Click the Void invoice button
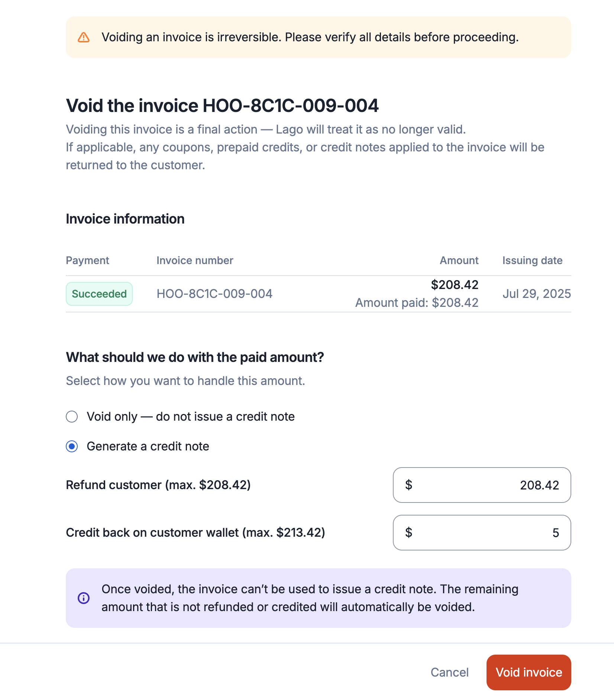614x700 pixels. [x=529, y=672]
